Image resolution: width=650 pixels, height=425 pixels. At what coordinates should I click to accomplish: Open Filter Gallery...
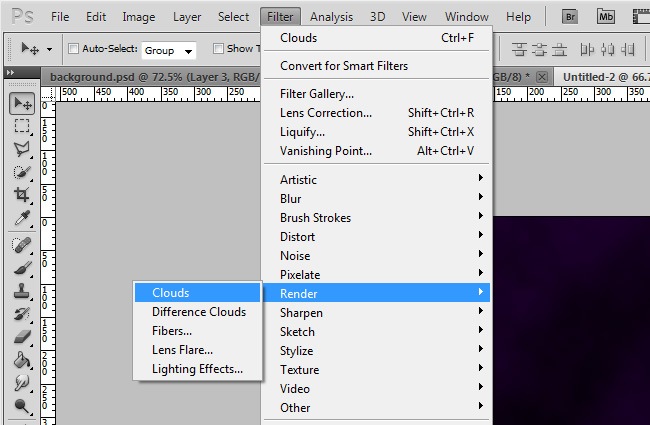[x=376, y=94]
